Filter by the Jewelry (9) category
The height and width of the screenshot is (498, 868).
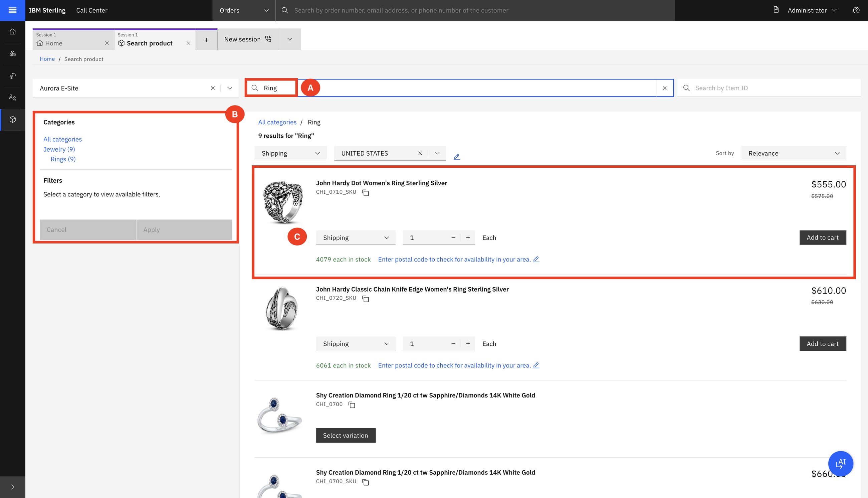coord(59,149)
